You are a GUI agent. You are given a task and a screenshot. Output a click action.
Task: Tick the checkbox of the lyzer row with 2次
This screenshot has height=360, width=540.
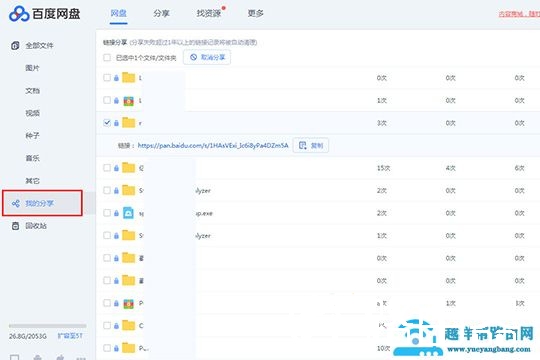pos(107,190)
